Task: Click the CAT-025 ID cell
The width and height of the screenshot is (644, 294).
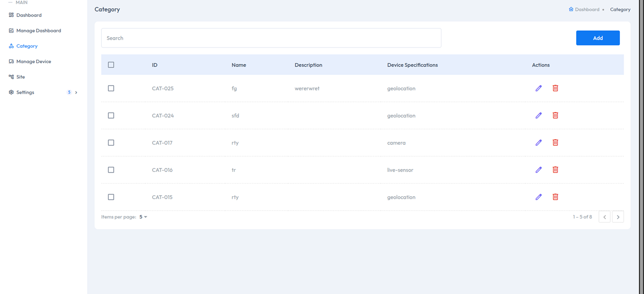Action: click(x=163, y=88)
